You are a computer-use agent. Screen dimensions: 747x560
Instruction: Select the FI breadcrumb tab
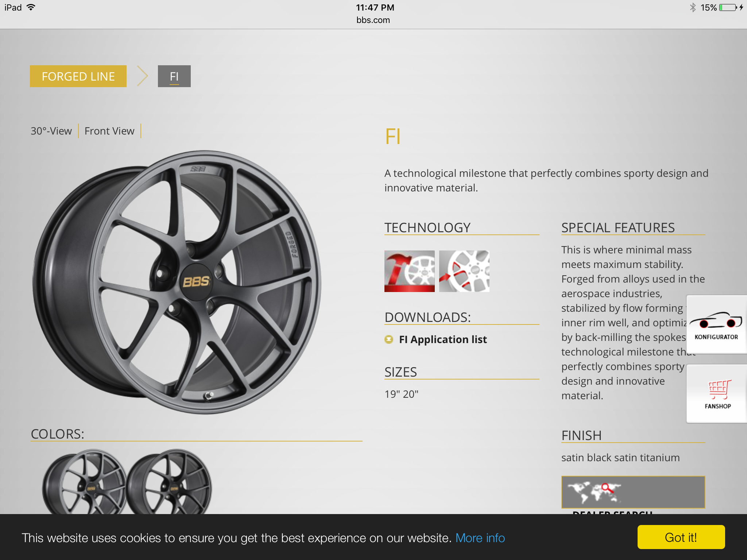[x=174, y=76]
